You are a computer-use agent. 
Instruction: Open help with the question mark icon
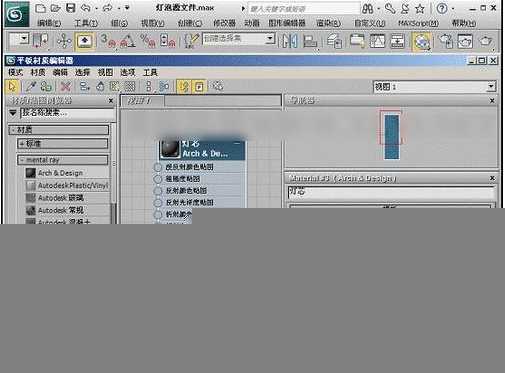click(x=442, y=9)
